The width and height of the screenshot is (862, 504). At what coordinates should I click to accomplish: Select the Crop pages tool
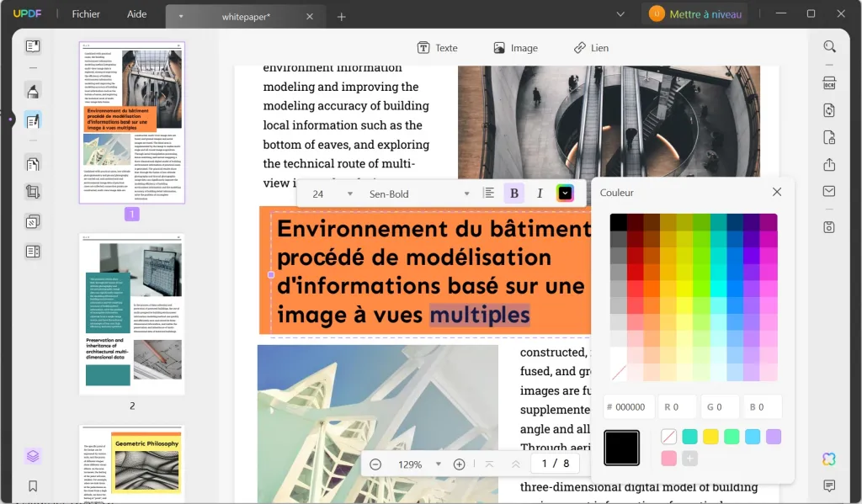click(32, 192)
